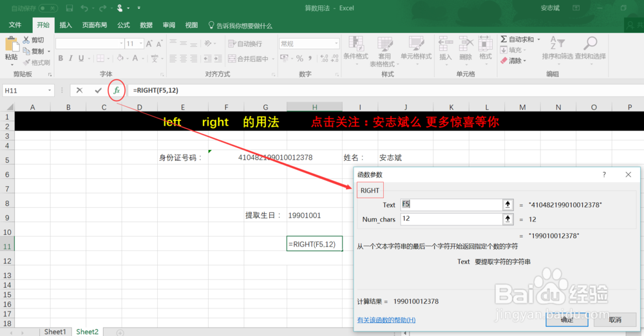Viewport: 644px width, 336px height.
Task: Expand the AutoSum (自动求和) dropdown arrow
Action: [x=538, y=39]
